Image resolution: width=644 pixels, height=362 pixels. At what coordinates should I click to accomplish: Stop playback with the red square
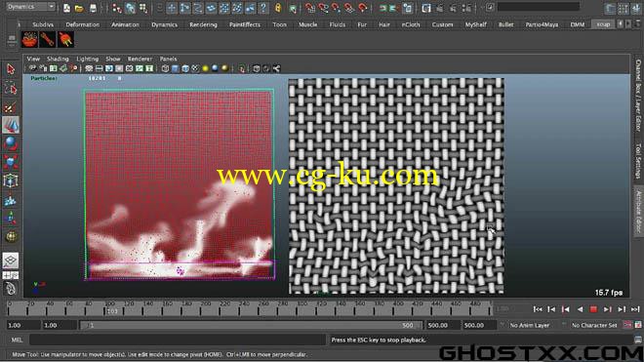[593, 309]
